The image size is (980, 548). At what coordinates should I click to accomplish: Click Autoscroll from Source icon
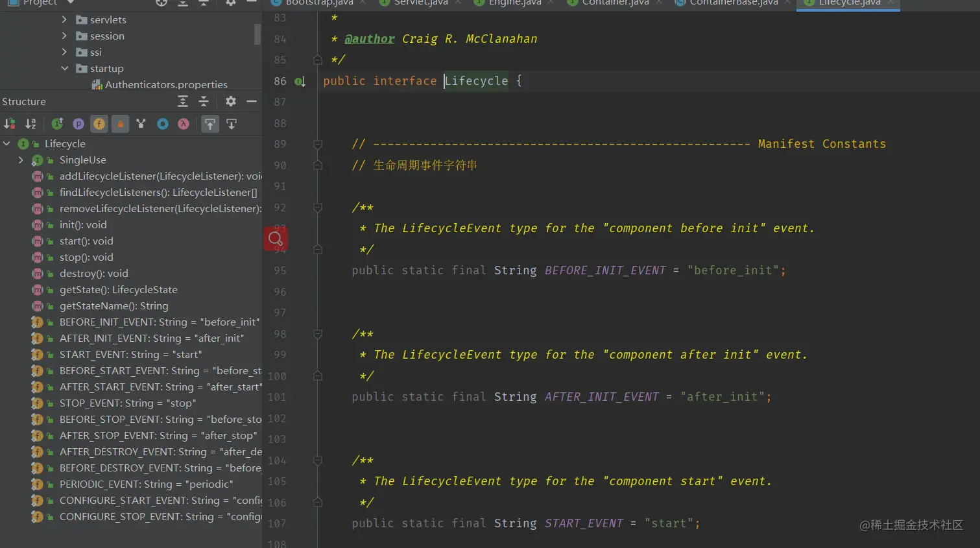[x=232, y=124]
